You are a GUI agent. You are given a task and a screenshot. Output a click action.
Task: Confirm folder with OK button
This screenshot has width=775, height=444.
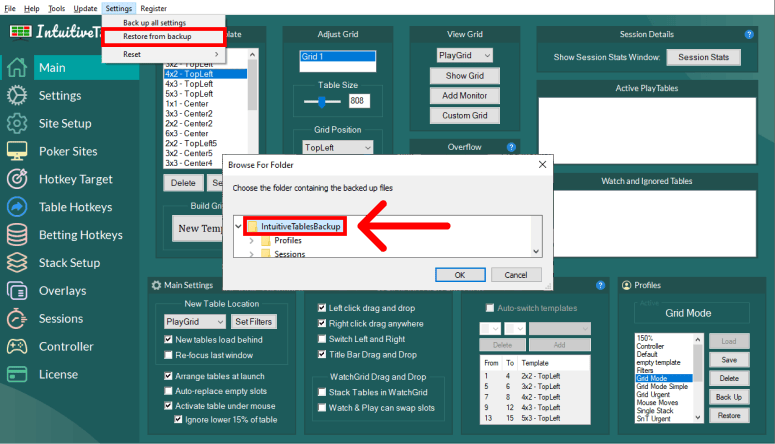460,275
